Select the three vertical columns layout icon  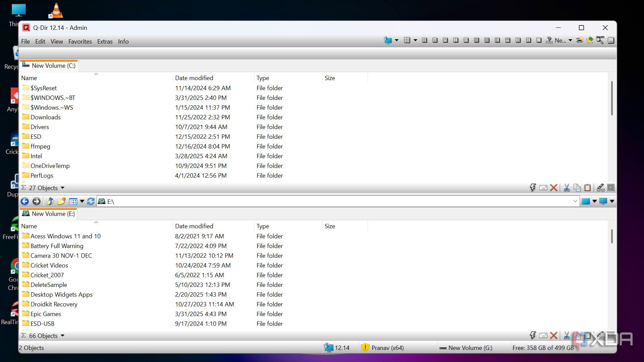[x=497, y=40]
